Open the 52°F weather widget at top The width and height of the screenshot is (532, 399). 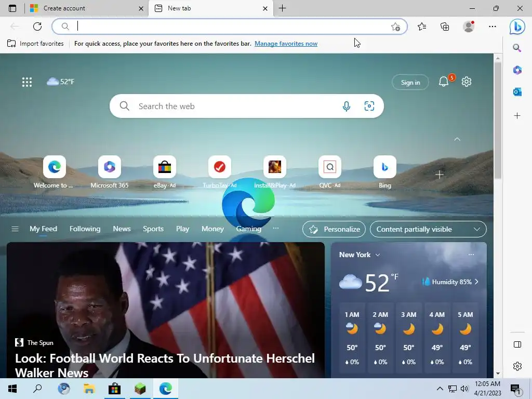click(x=60, y=82)
